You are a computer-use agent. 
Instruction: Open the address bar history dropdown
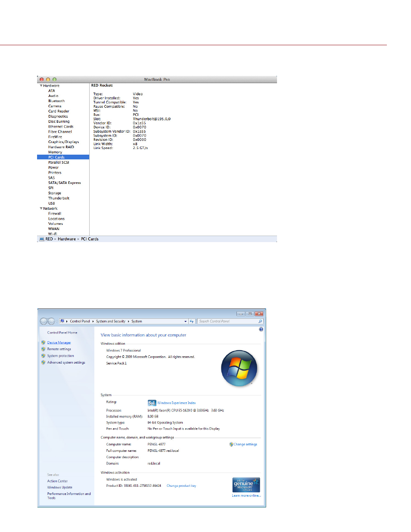[x=186, y=321]
